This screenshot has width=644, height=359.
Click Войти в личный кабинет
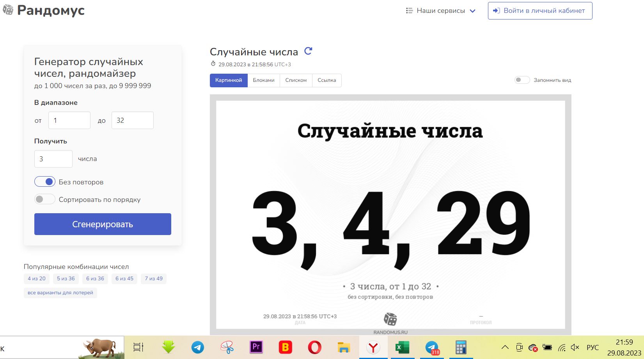pos(540,11)
